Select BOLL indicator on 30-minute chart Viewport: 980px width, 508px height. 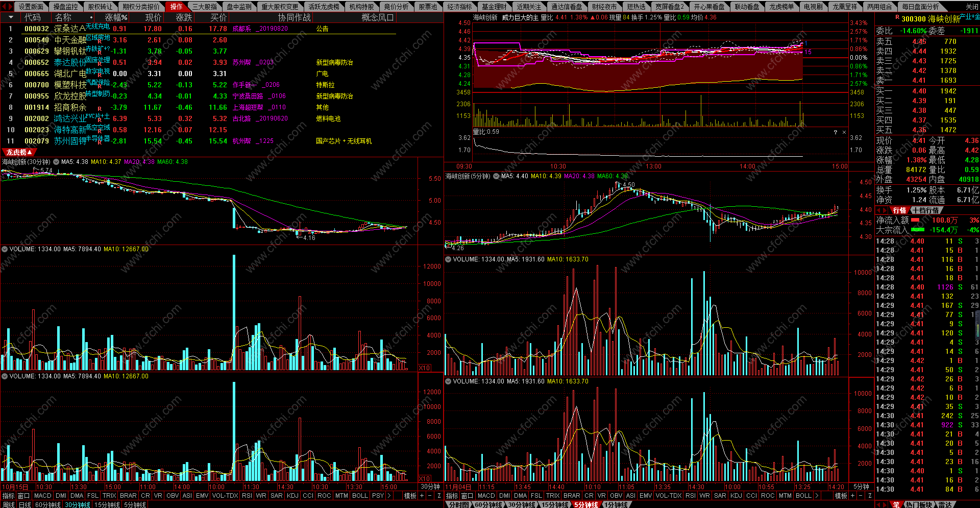point(360,496)
